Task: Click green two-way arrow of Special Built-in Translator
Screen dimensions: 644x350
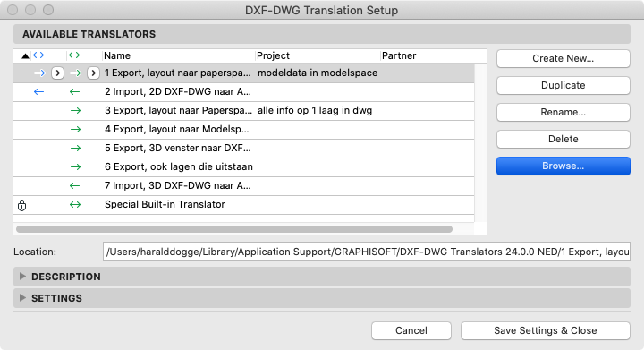Action: (75, 205)
